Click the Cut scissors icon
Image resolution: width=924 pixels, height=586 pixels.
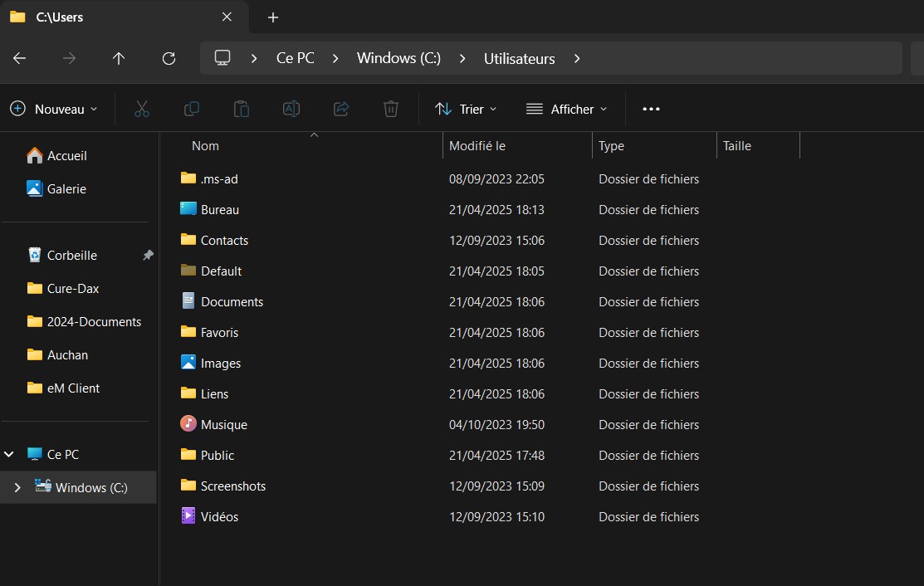click(142, 109)
